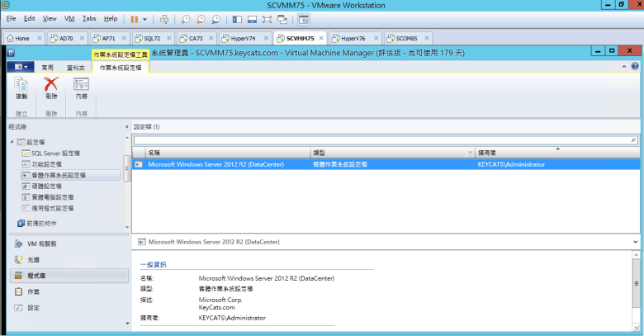Click the VMware pause button
The height and width of the screenshot is (336, 644).
tap(135, 18)
